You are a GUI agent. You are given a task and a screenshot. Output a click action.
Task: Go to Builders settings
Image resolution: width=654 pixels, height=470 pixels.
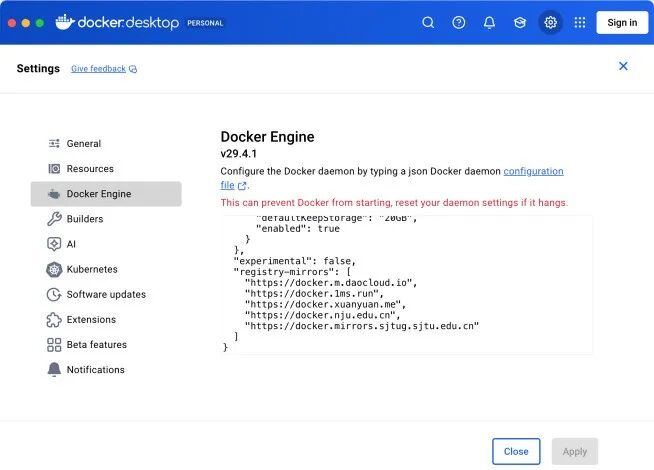point(85,219)
